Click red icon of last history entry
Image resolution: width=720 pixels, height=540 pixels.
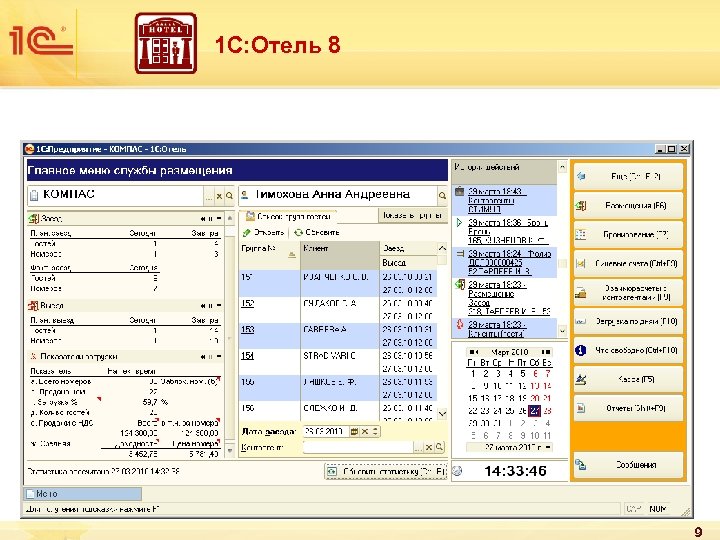[x=459, y=324]
